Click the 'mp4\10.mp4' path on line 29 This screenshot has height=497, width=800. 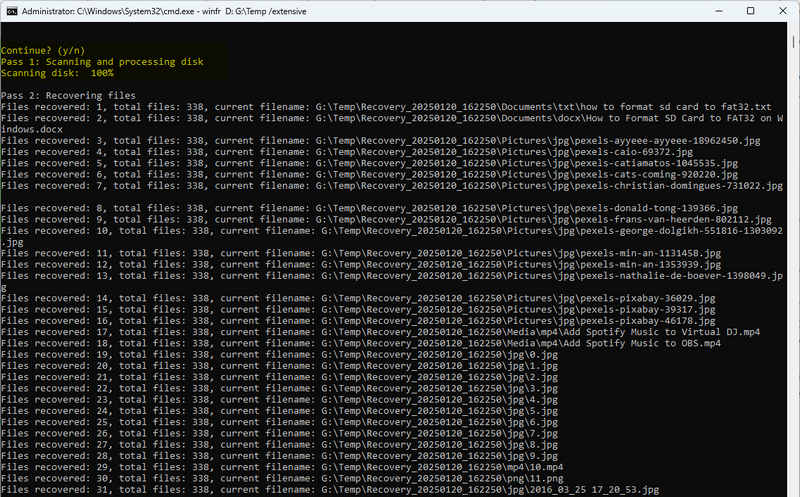[x=535, y=466]
